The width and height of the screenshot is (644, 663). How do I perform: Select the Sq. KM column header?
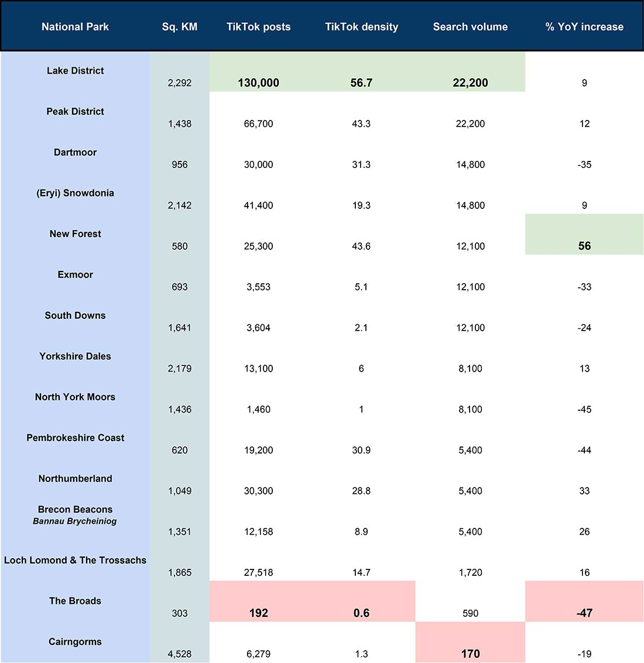point(179,27)
